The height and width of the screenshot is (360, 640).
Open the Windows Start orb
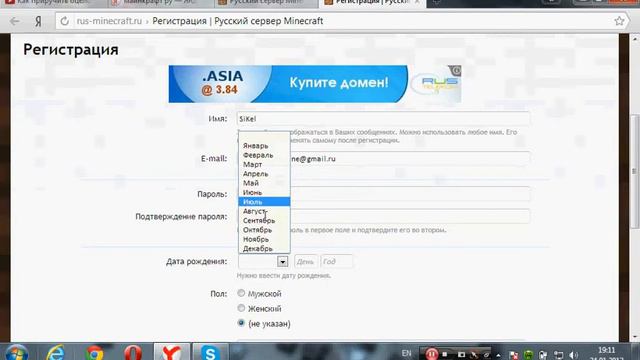tap(17, 353)
